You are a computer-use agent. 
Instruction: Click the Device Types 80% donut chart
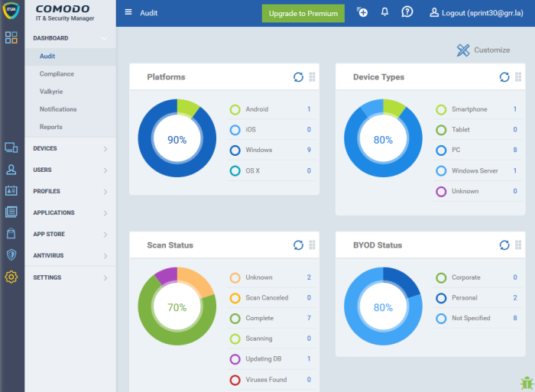click(383, 138)
